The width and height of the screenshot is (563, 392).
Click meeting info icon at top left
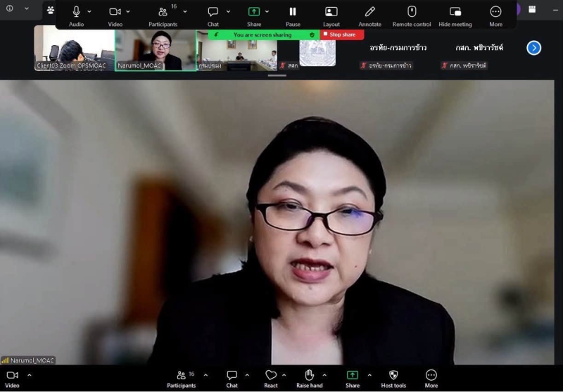[x=10, y=8]
